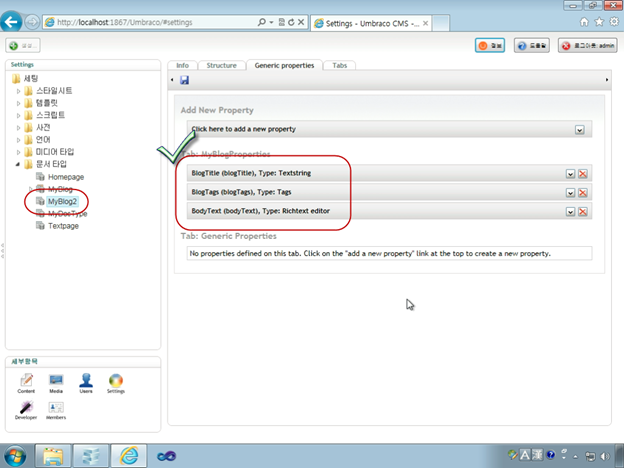Open the Content section icon

[26, 383]
